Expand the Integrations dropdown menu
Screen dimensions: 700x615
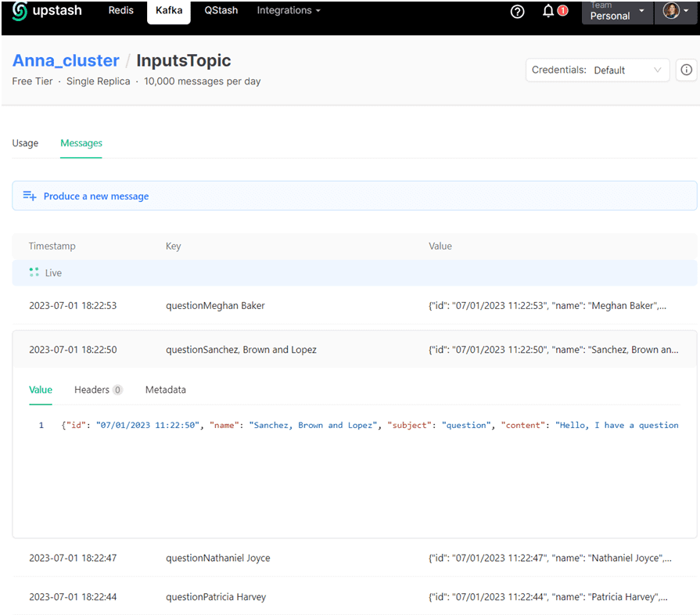coord(289,11)
